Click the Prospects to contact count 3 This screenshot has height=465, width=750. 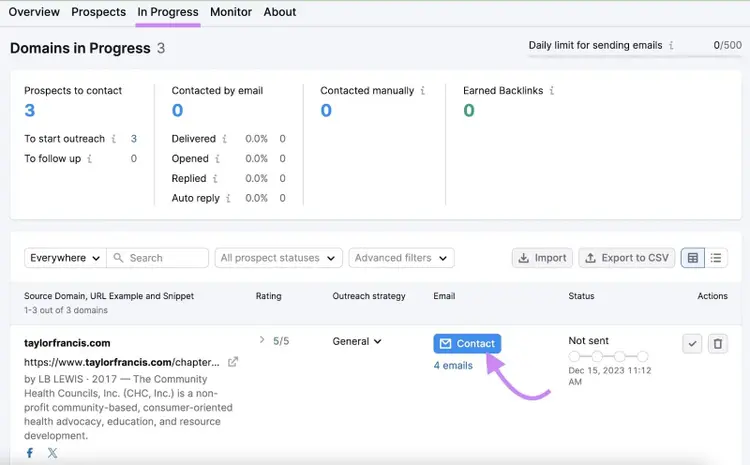point(30,111)
